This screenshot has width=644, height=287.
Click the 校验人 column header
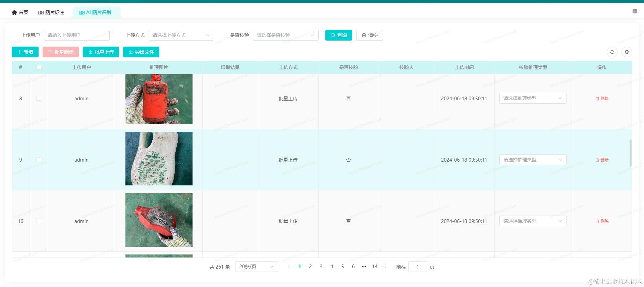point(406,67)
